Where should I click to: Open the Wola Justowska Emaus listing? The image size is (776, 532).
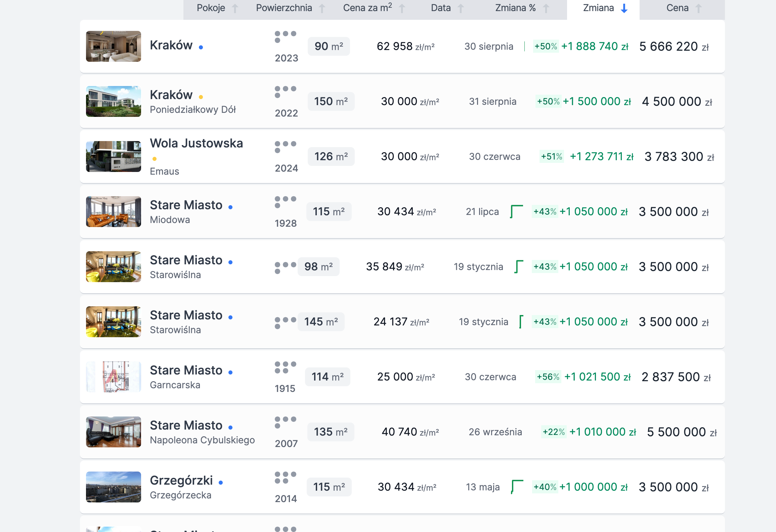(196, 143)
